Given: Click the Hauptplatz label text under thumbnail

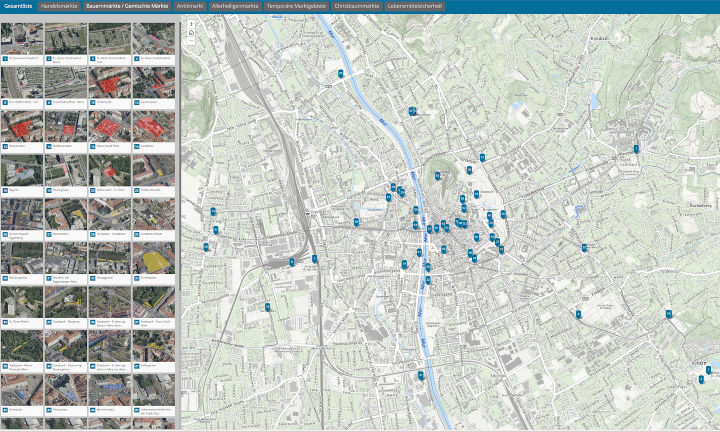Looking at the screenshot, I should click(60, 410).
